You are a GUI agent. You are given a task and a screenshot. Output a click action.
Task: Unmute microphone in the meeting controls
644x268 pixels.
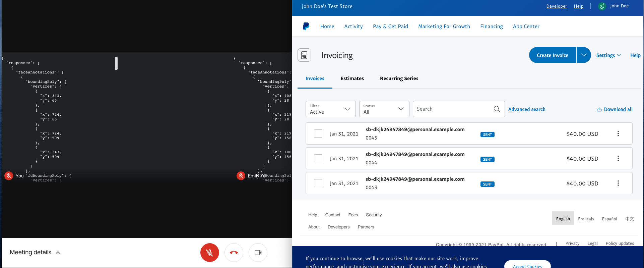[x=210, y=253]
